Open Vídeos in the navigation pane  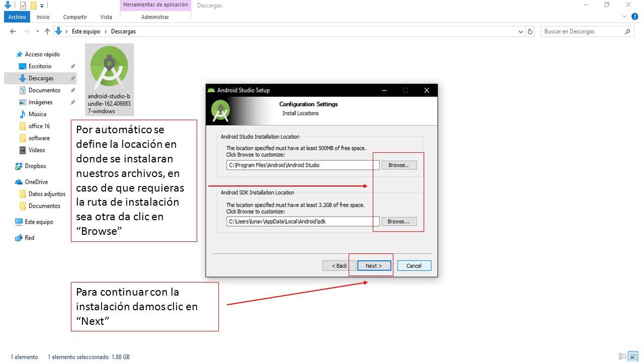(x=37, y=150)
